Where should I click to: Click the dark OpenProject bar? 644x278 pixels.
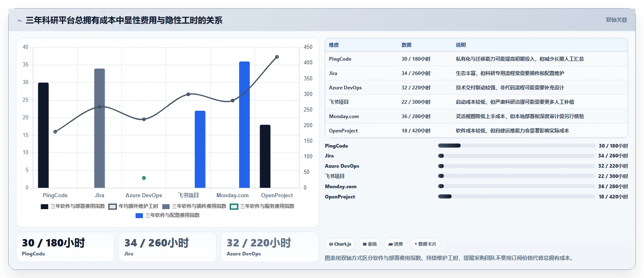(265, 156)
